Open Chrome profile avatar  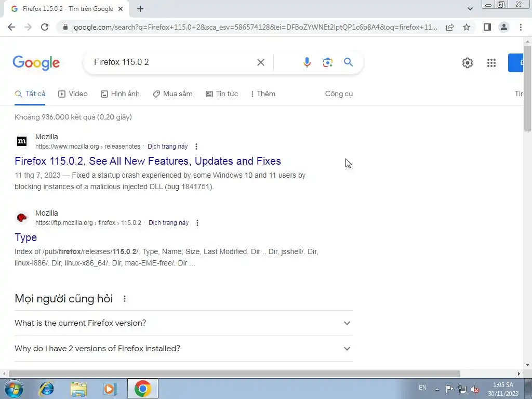coord(504,27)
